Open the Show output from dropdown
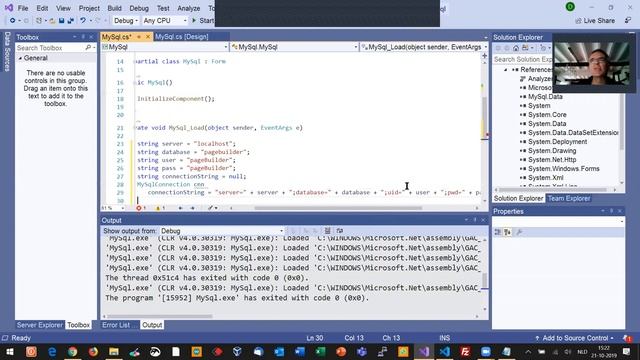This screenshot has width=640, height=360. tap(221, 231)
